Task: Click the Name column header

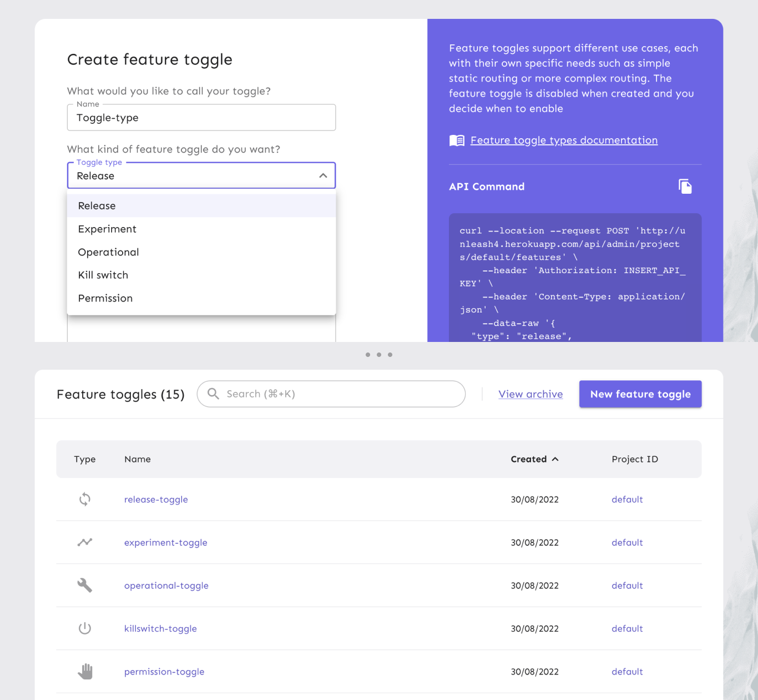Action: point(138,459)
